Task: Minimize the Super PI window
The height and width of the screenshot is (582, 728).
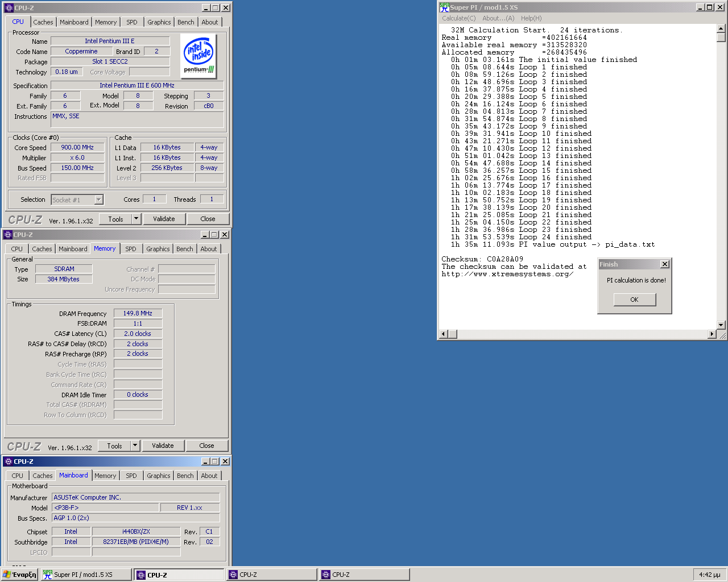Action: pos(701,7)
